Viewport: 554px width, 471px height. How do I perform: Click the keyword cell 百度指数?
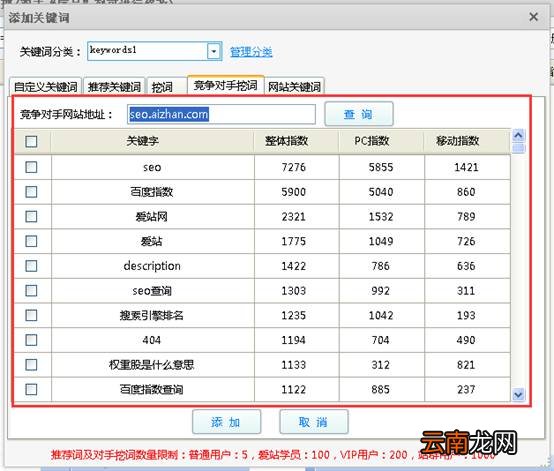pyautogui.click(x=152, y=192)
